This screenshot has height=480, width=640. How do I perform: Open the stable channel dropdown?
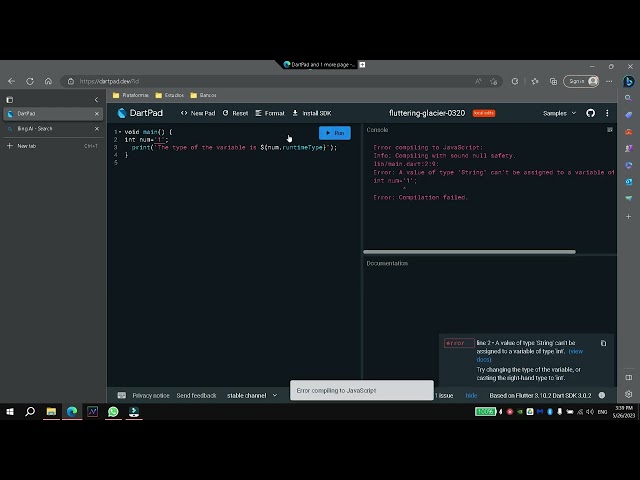click(x=252, y=396)
